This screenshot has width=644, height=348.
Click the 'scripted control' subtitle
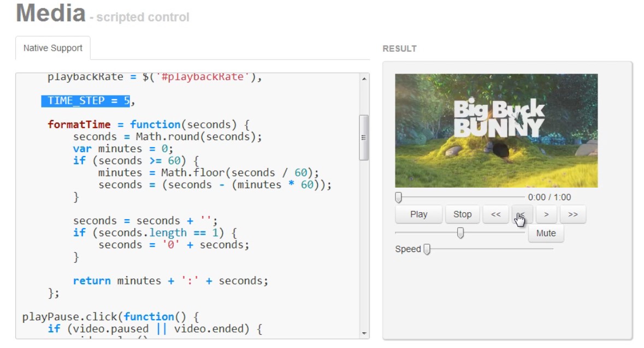(143, 17)
